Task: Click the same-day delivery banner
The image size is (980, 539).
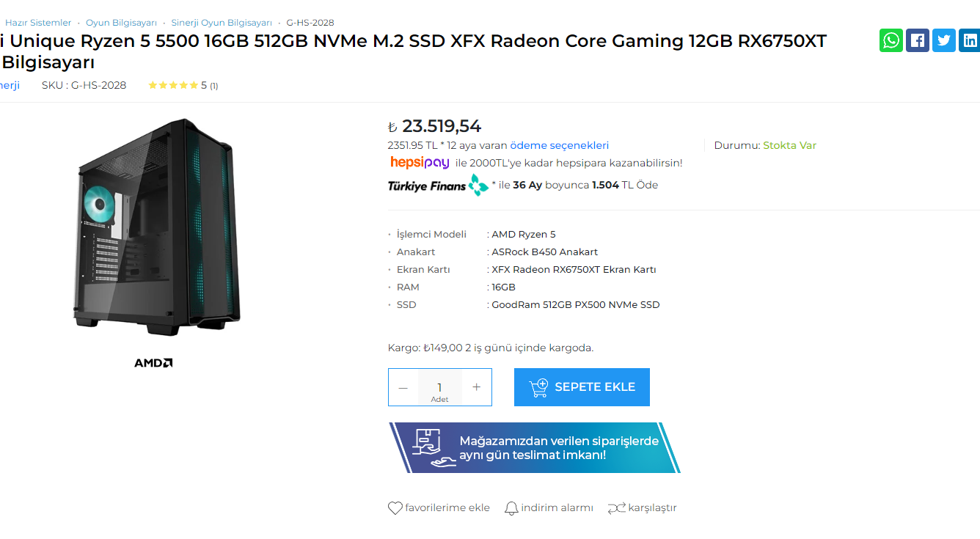Action: [x=534, y=447]
